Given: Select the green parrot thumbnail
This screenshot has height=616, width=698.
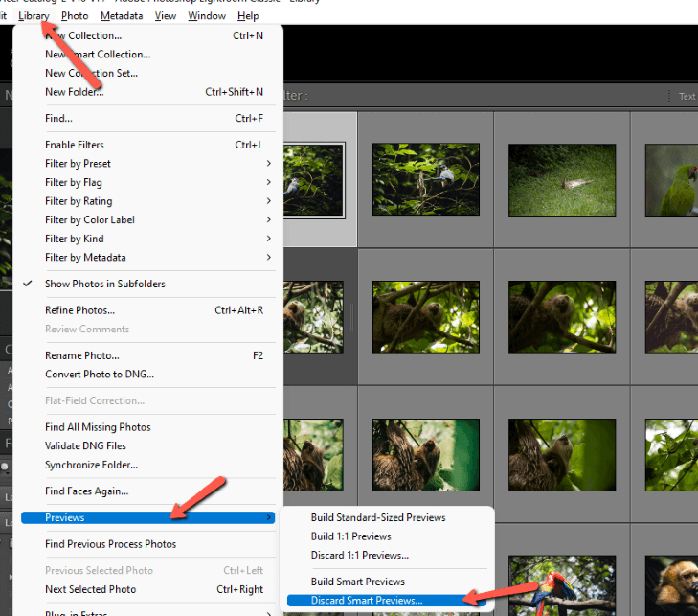Looking at the screenshot, I should click(671, 179).
